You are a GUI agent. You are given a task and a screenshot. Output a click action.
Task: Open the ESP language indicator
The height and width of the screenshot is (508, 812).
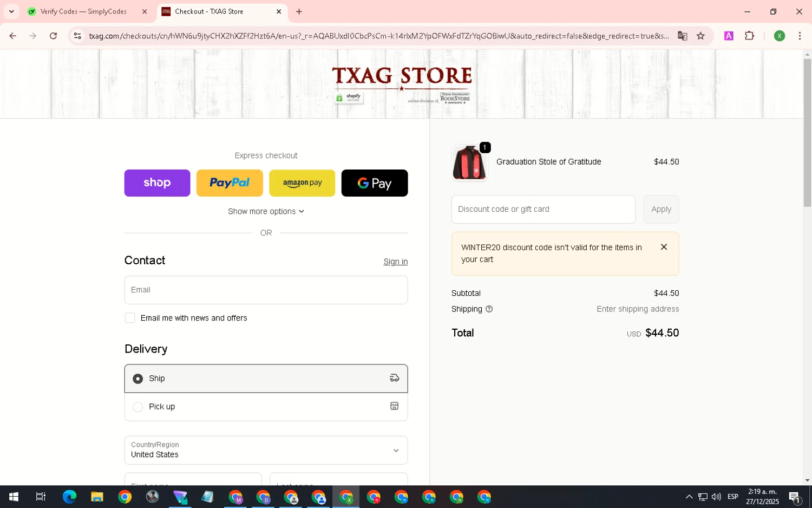733,497
